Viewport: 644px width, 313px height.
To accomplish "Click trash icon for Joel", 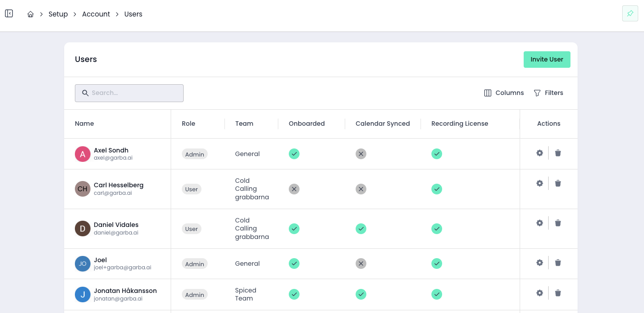I will [558, 263].
